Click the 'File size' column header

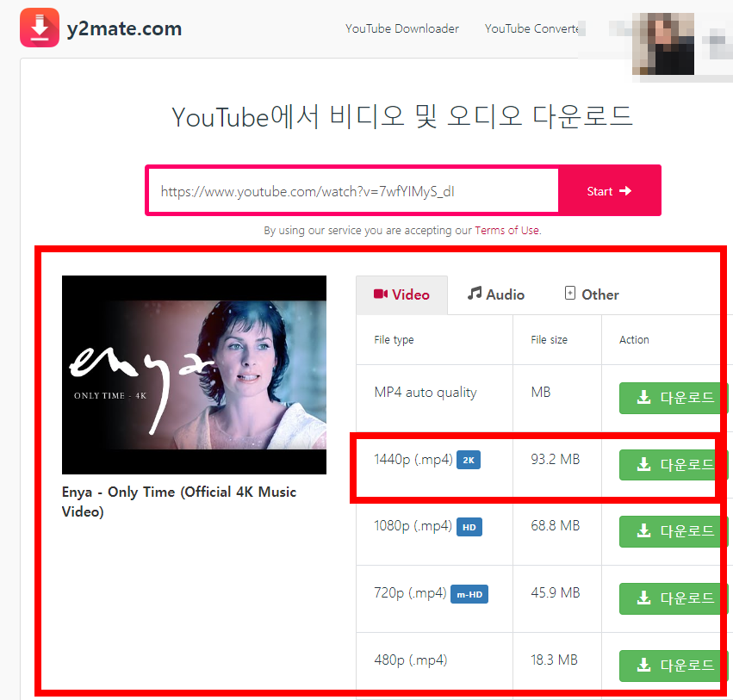tap(549, 340)
